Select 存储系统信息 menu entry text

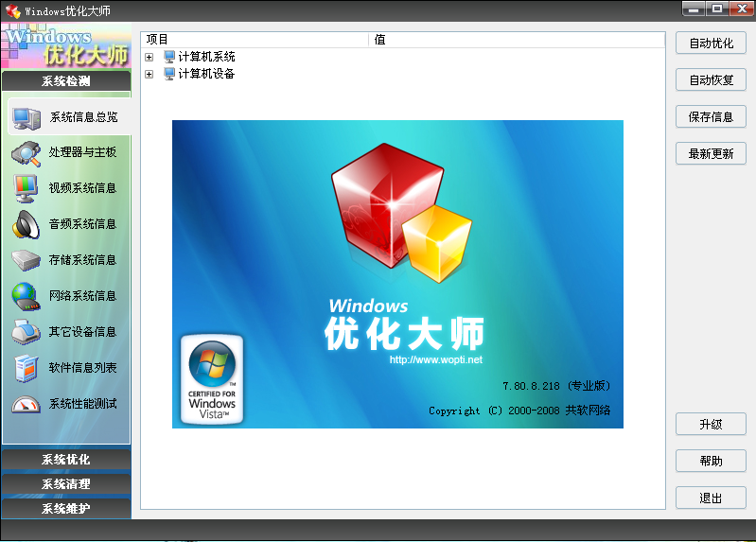coord(82,260)
